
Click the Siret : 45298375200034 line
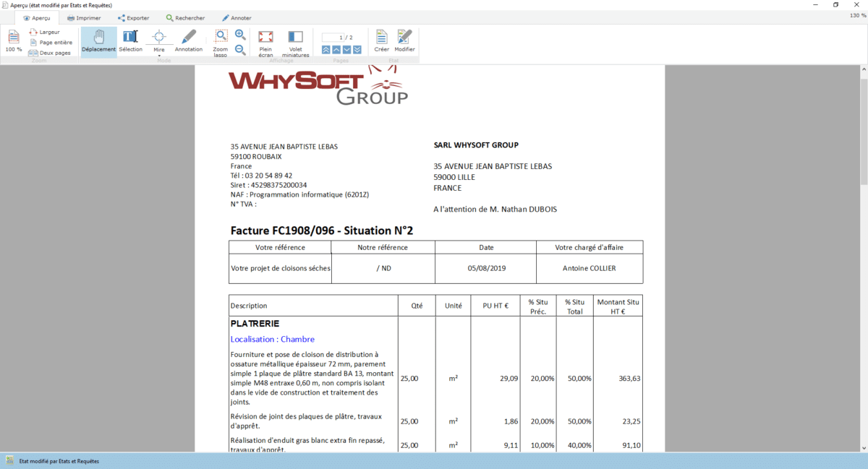268,185
